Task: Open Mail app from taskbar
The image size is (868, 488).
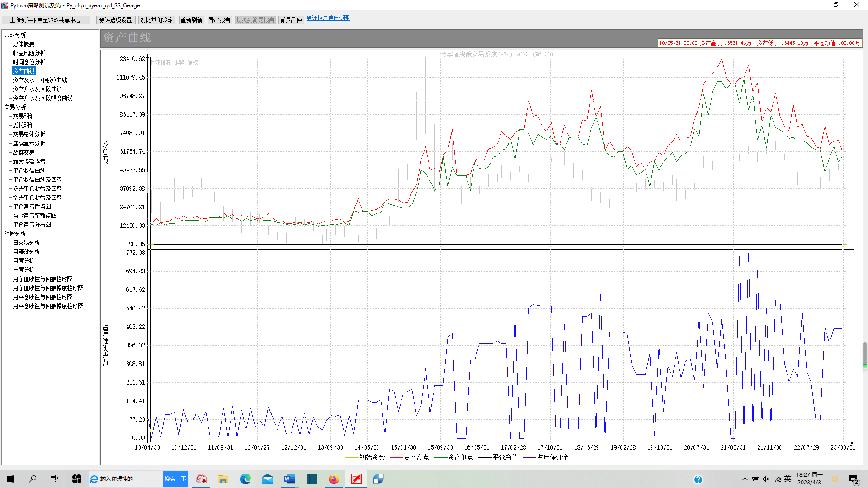Action: click(268, 479)
